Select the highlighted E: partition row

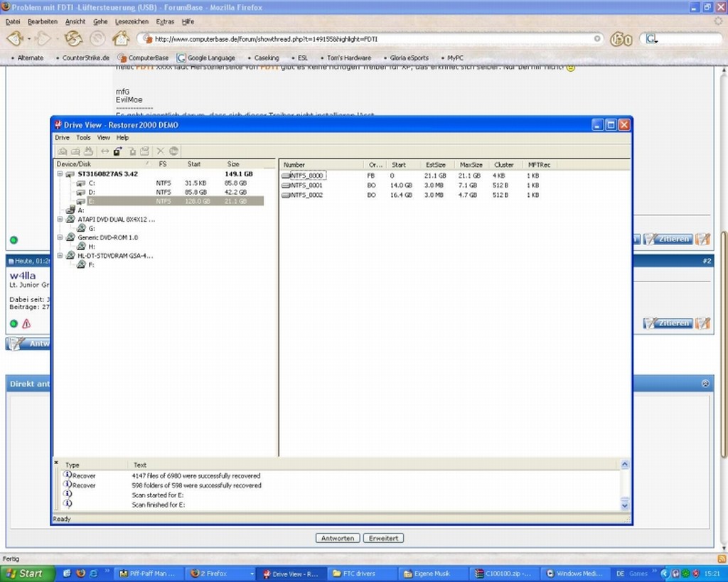point(169,201)
